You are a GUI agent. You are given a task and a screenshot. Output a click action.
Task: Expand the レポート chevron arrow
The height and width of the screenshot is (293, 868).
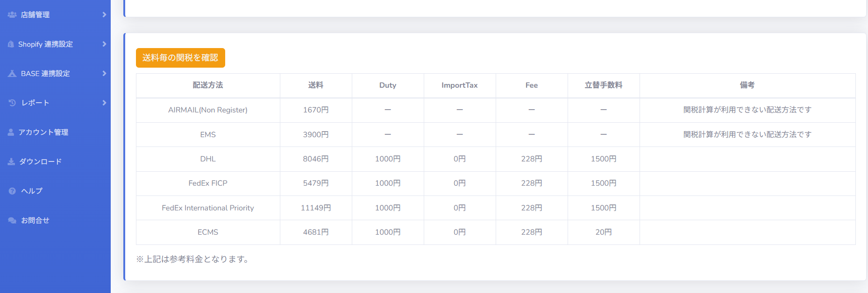coord(104,103)
